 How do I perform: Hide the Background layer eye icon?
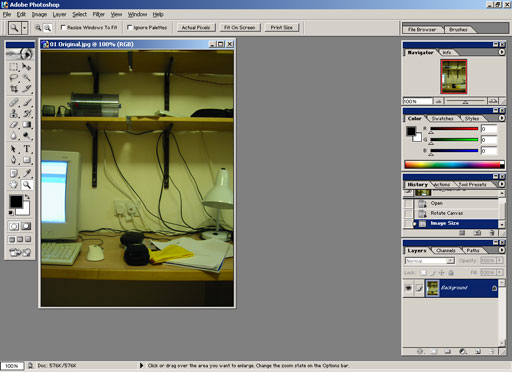click(408, 288)
